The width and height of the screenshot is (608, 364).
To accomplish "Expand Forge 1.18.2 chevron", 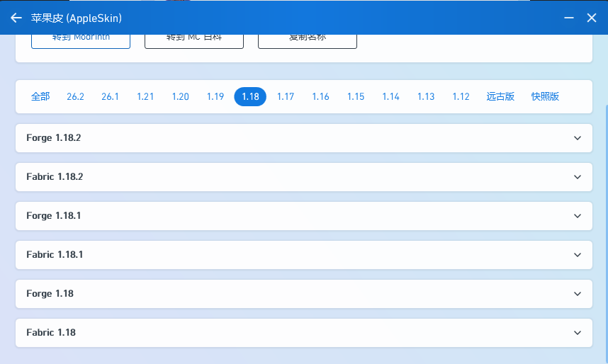I will (578, 138).
